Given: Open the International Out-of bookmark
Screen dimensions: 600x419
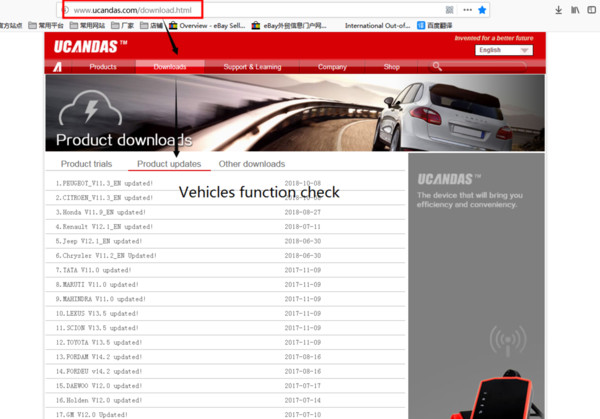Looking at the screenshot, I should [x=377, y=26].
